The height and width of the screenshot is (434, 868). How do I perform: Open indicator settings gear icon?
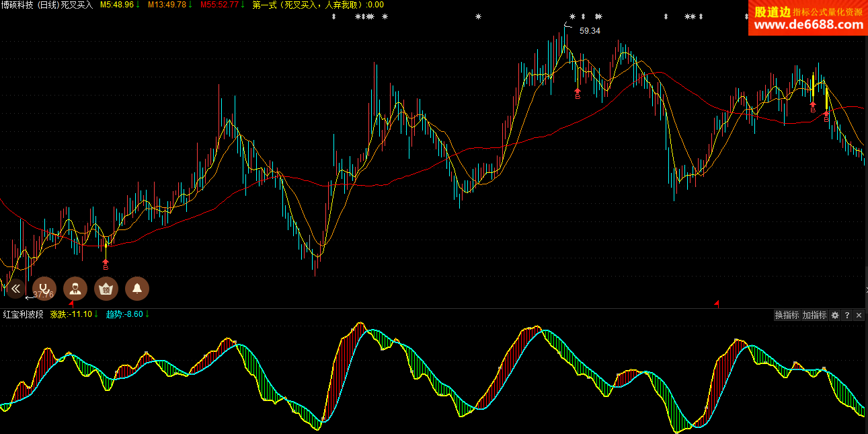[835, 315]
